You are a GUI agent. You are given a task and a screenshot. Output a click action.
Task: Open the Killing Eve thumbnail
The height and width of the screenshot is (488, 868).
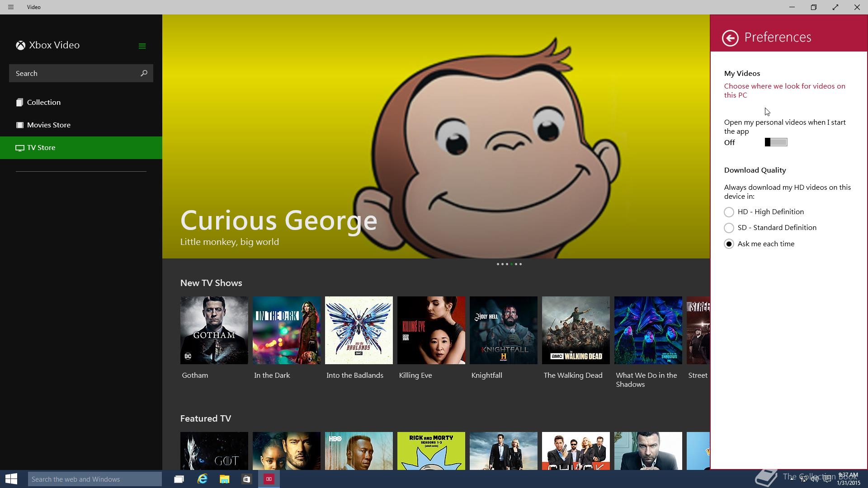pos(431,330)
